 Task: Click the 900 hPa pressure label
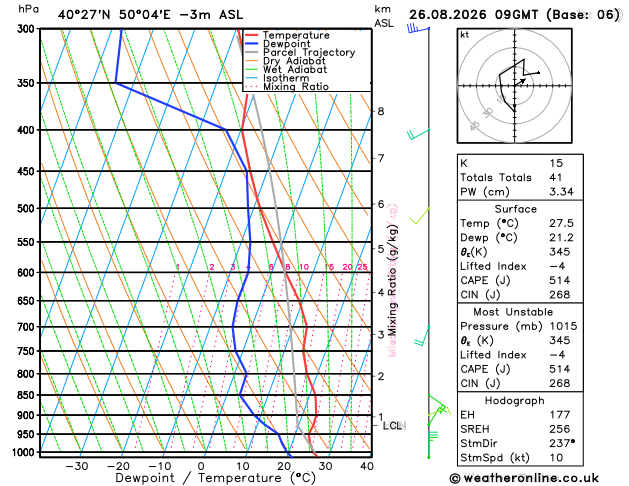[28, 415]
